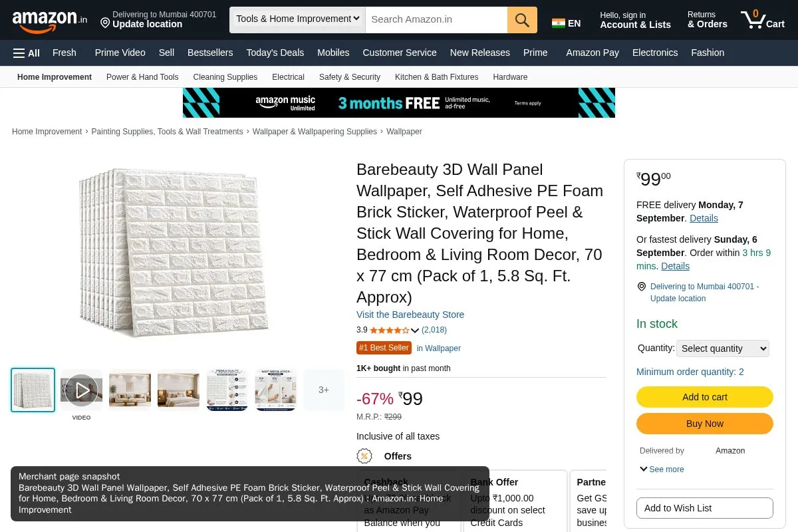Expand See more delivery details
The height and width of the screenshot is (532, 798).
(x=662, y=469)
